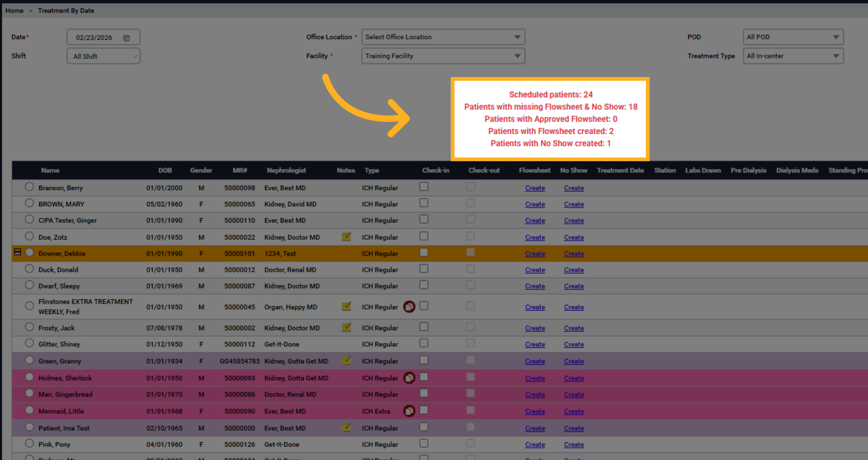Screen dimensions: 868x460
Task: Open the POD dropdown
Action: pos(793,37)
